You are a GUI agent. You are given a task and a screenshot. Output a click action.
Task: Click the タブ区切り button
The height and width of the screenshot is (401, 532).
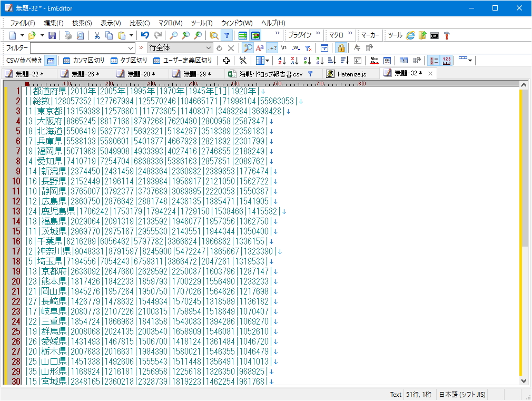pos(129,61)
